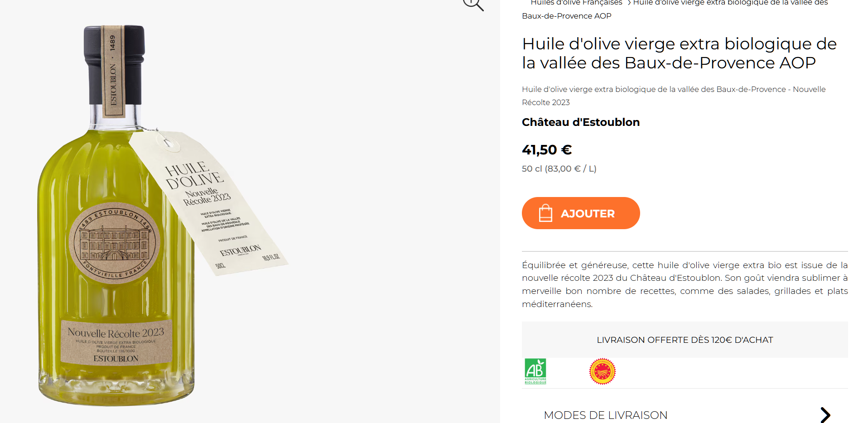Viewport: 868px width, 423px height.
Task: Expand Modes de livraison with chevron arrow
Action: tap(825, 415)
